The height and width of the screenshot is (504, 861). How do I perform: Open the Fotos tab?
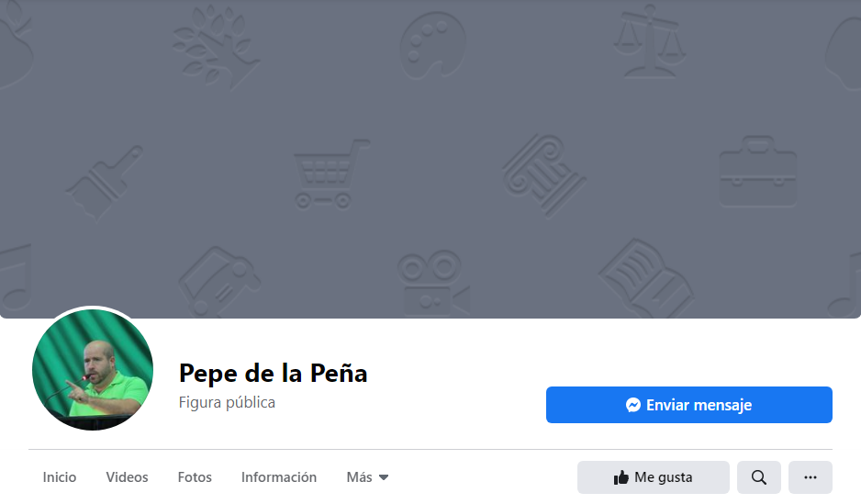point(195,477)
